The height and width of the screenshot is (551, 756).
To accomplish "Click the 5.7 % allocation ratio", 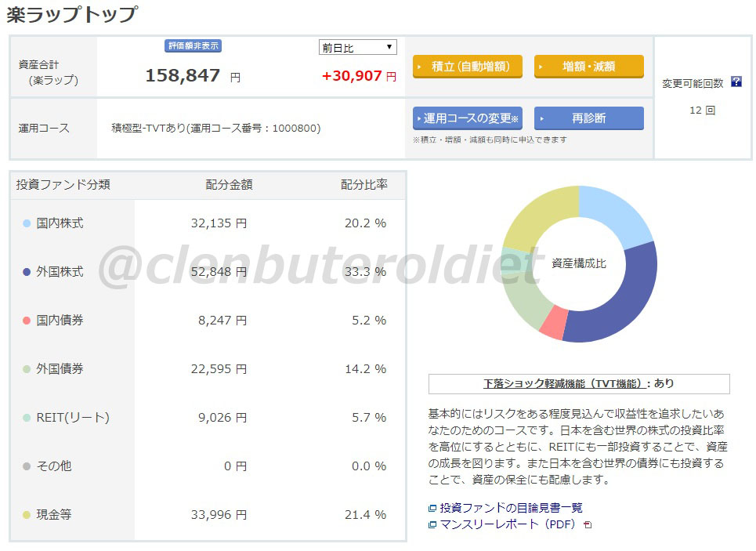I will pyautogui.click(x=369, y=418).
